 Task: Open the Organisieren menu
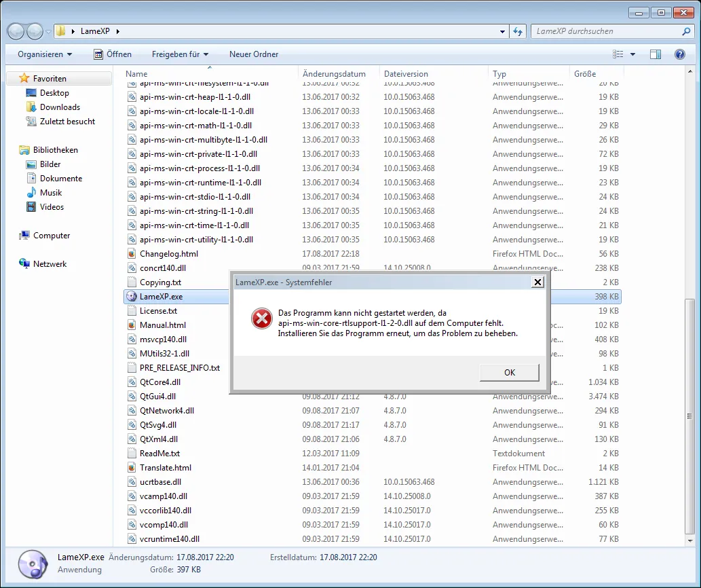coord(45,54)
